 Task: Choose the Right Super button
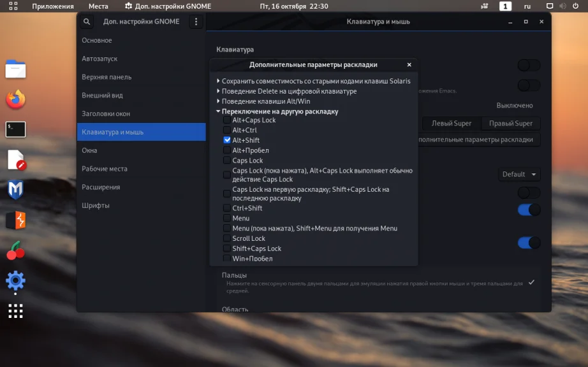click(510, 123)
